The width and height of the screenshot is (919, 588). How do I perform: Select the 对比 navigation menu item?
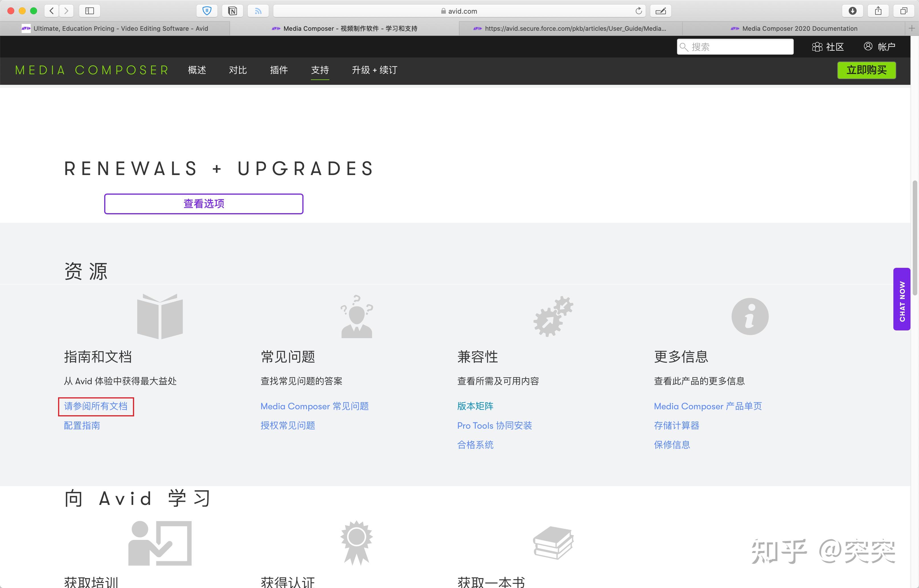tap(238, 70)
